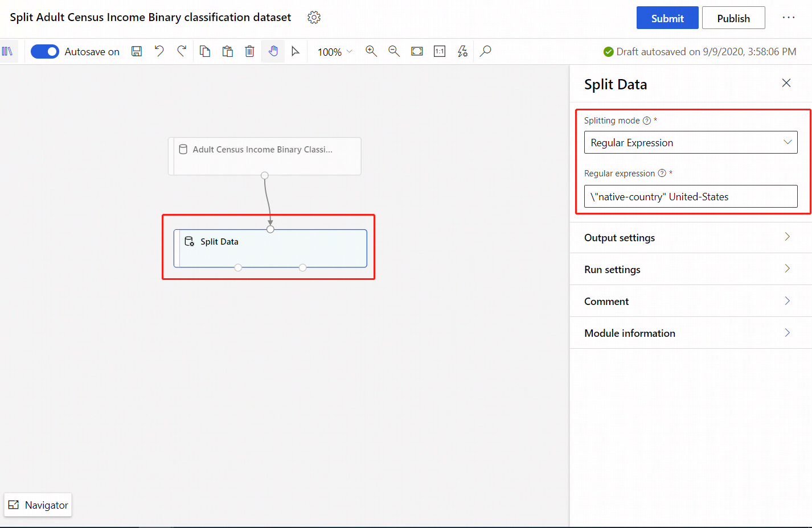Expand the Module information section
The width and height of the screenshot is (812, 528).
click(690, 333)
